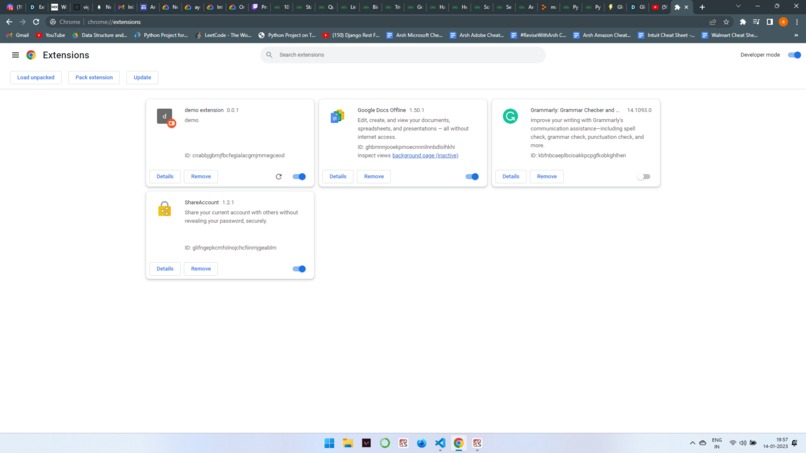Open Details for Google Docs Offline
Screen dimensions: 806x453
pyautogui.click(x=338, y=176)
